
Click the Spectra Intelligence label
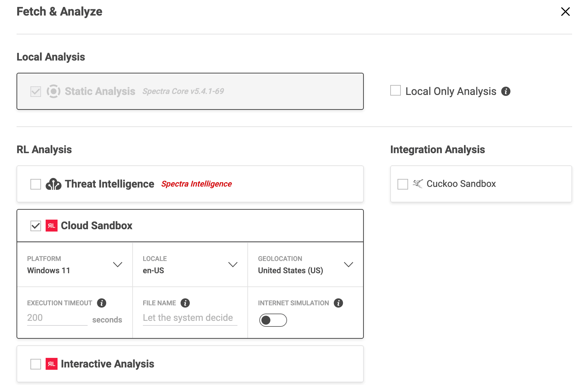(x=196, y=184)
